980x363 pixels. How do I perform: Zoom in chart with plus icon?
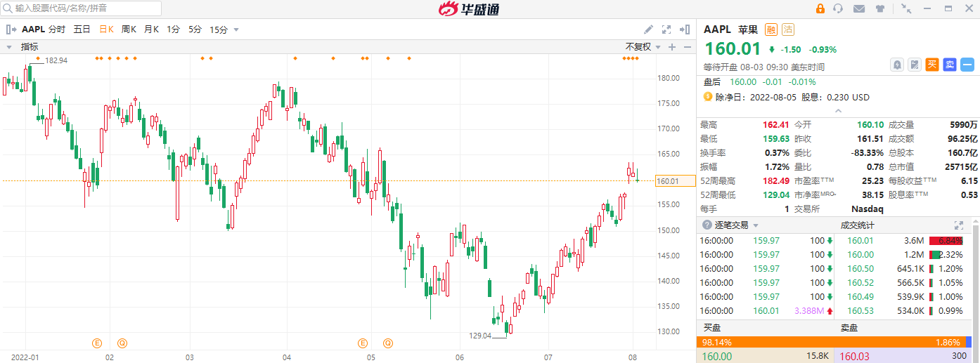[x=672, y=47]
